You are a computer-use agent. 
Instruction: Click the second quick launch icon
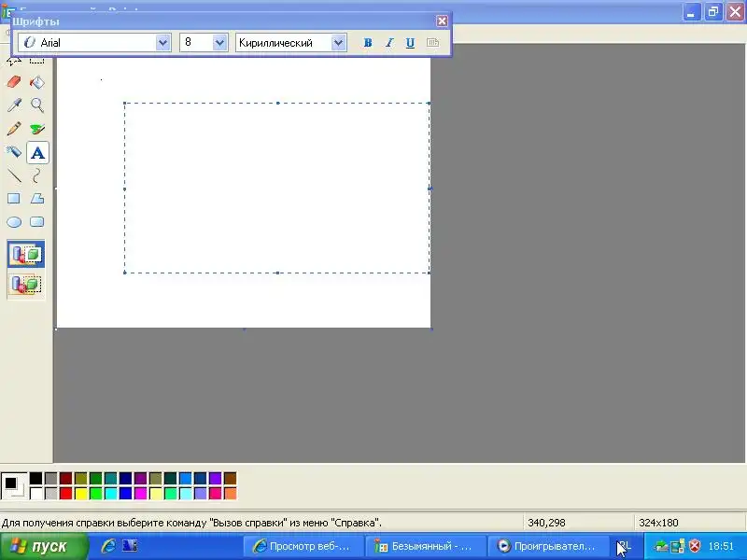(130, 546)
